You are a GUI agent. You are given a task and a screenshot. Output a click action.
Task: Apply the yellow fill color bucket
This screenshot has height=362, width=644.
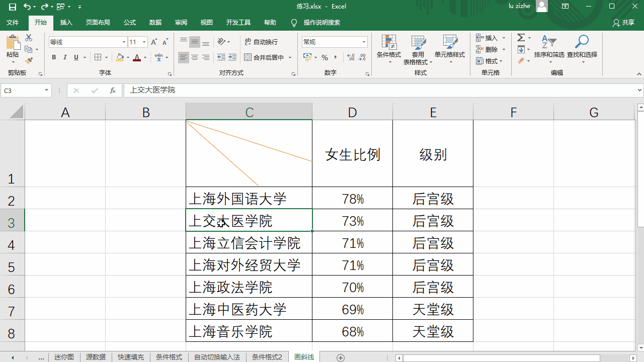coord(120,58)
